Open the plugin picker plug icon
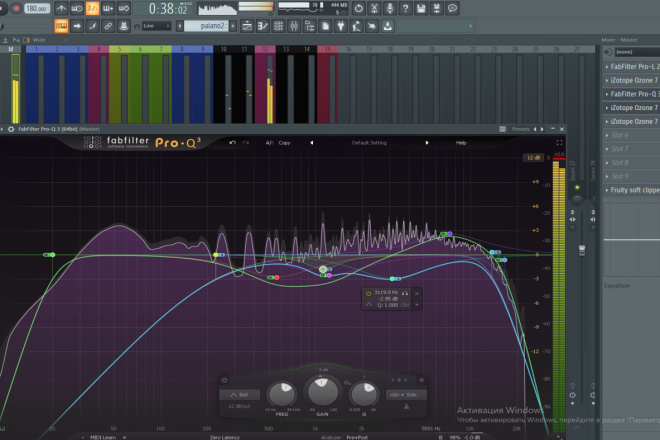Screen dimensions: 660x440 [x=341, y=26]
